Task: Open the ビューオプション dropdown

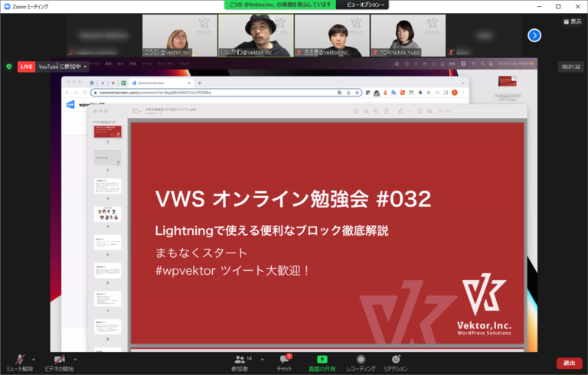Action: pyautogui.click(x=365, y=5)
